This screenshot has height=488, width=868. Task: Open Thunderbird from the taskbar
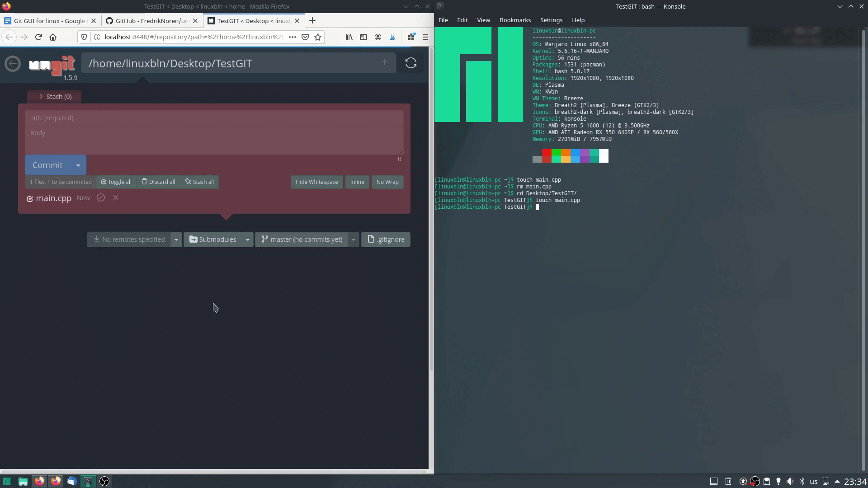click(71, 481)
